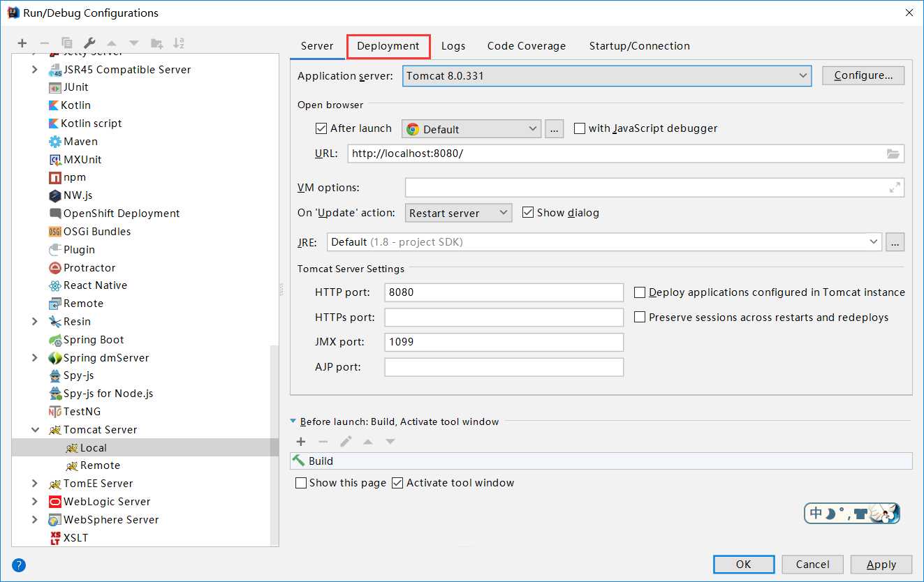
Task: Expand the Spring dmServer node
Action: tap(35, 358)
